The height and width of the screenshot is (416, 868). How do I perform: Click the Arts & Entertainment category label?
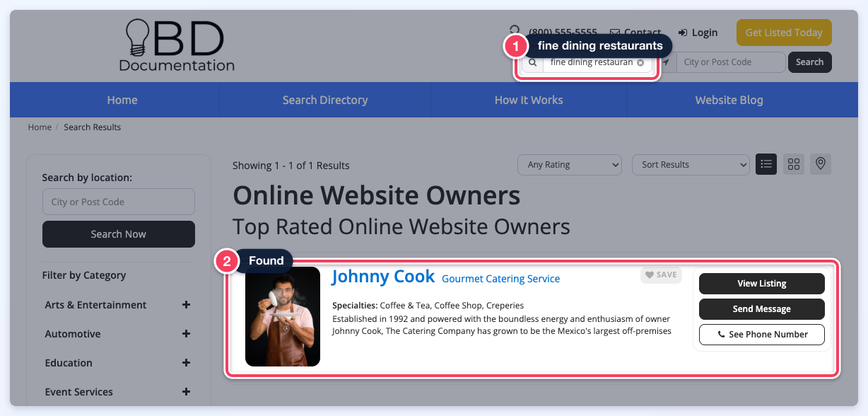click(x=96, y=305)
